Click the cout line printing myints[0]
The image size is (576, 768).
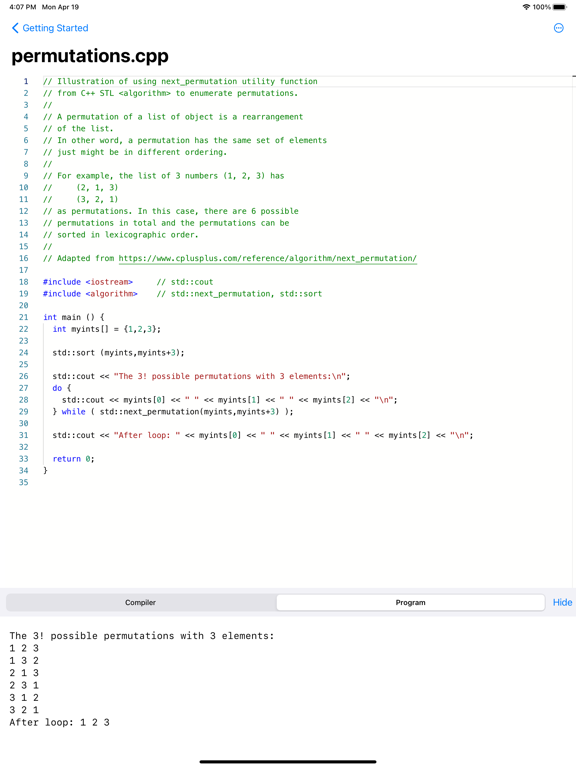230,400
